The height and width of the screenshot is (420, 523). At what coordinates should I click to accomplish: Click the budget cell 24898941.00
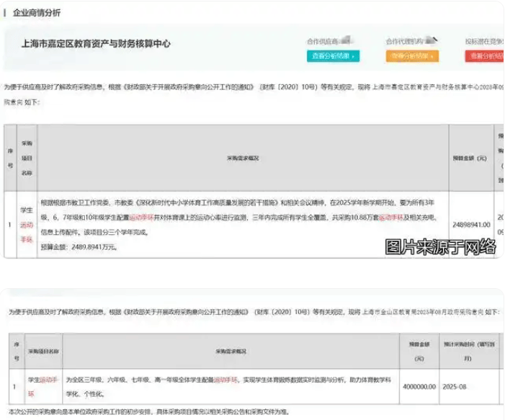pos(471,225)
